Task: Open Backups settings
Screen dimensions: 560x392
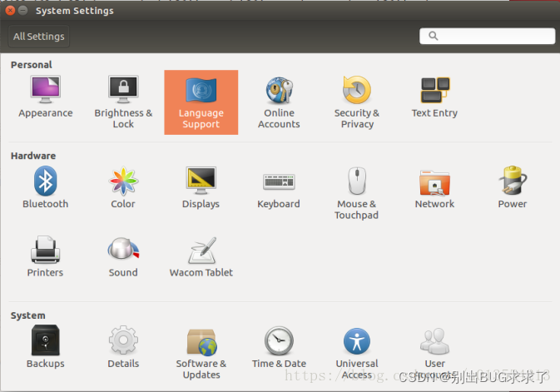Action: [x=46, y=347]
